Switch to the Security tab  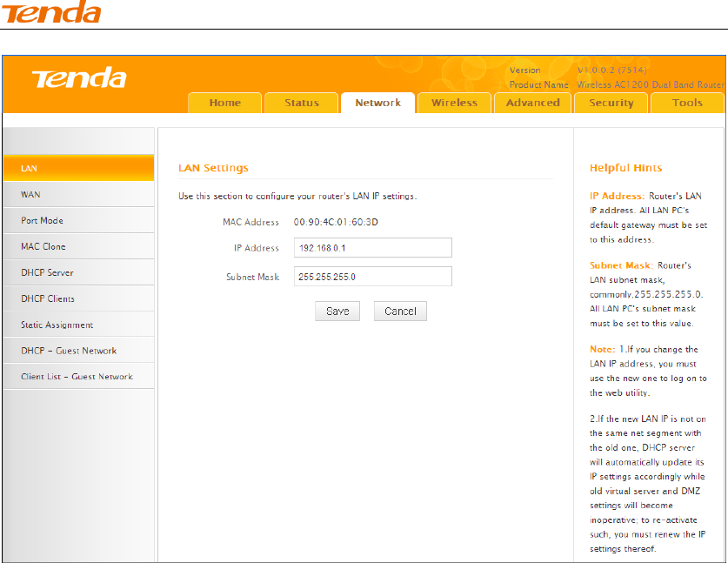click(611, 103)
